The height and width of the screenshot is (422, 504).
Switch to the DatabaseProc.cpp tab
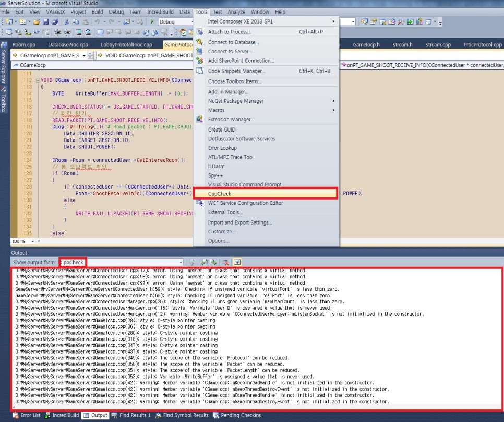(68, 45)
